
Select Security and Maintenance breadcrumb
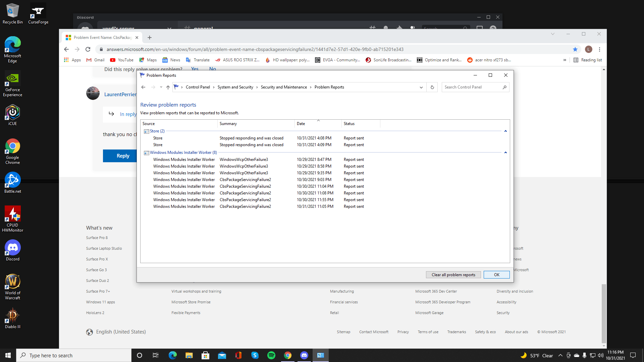[x=284, y=87]
